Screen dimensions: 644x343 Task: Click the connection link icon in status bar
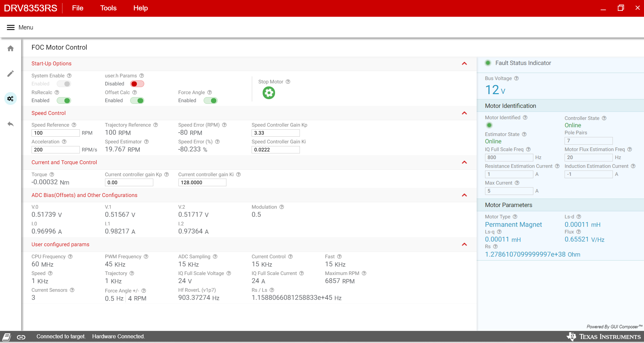21,337
